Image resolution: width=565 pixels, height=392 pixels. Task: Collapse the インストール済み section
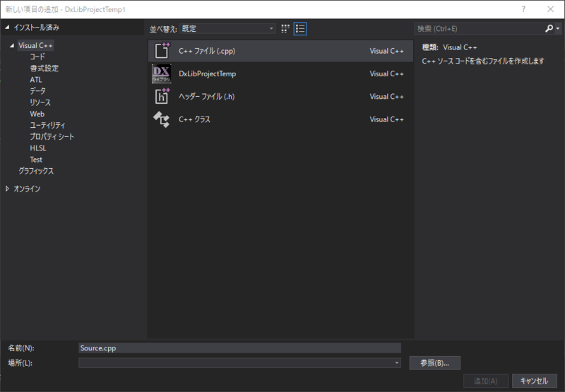pyautogui.click(x=7, y=28)
